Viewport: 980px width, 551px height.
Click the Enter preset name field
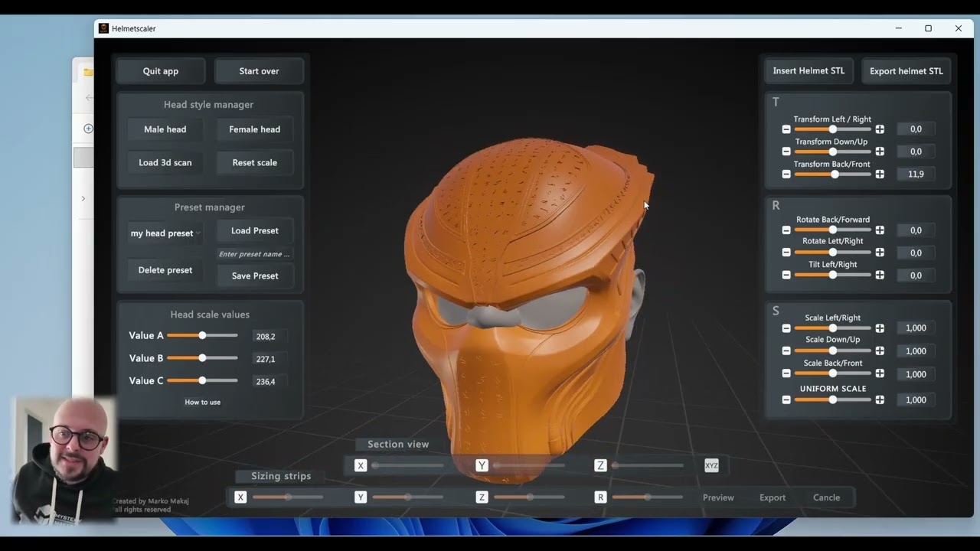pos(255,254)
